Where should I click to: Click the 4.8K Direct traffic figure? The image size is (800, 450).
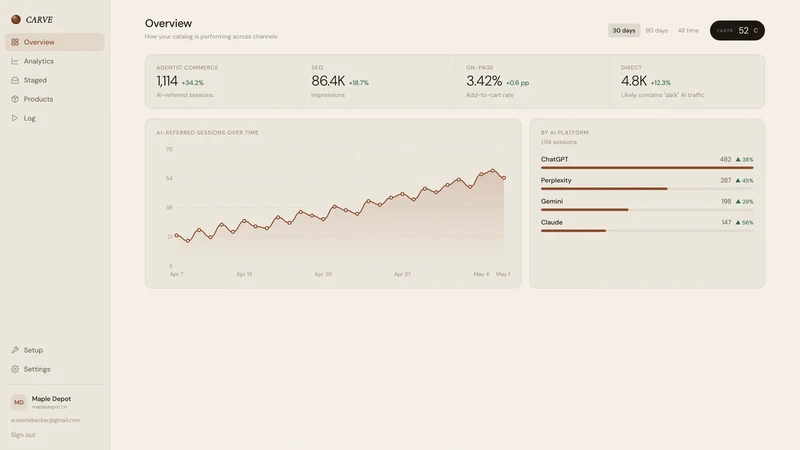634,81
